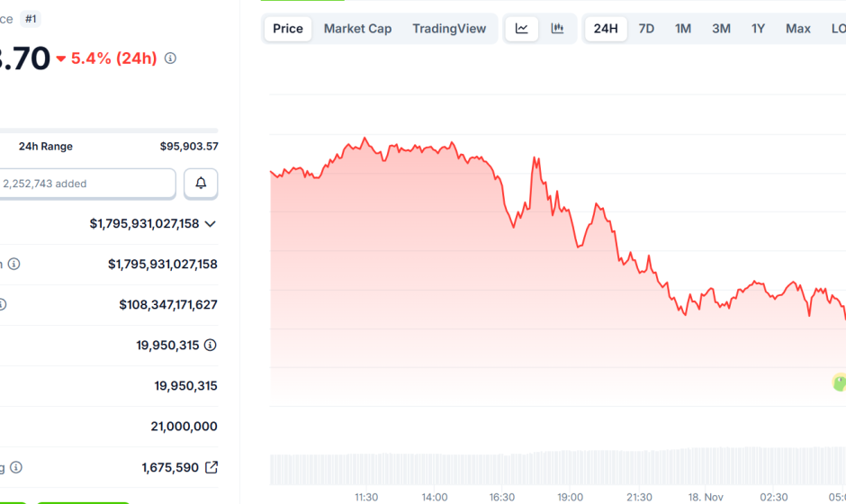Show Max time range on chart

click(797, 29)
